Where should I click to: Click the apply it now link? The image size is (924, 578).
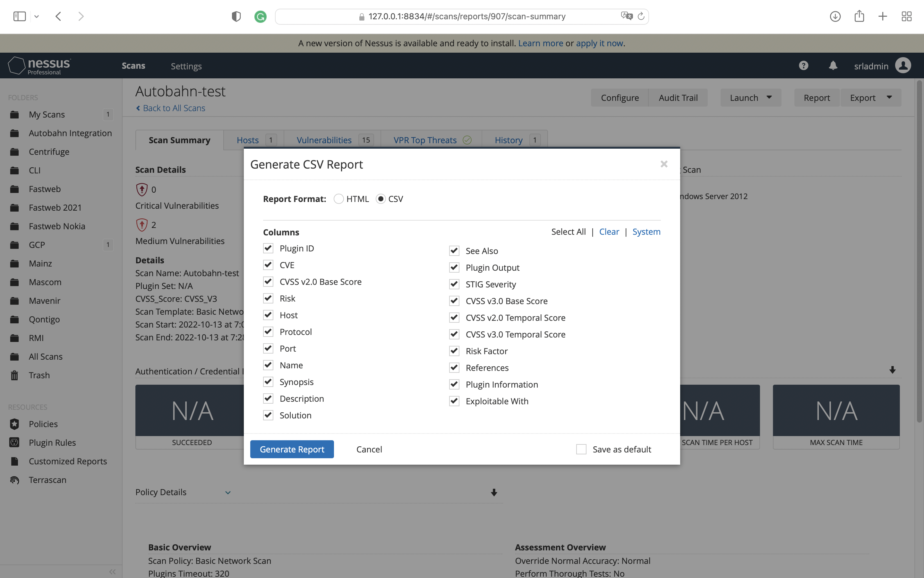click(599, 43)
